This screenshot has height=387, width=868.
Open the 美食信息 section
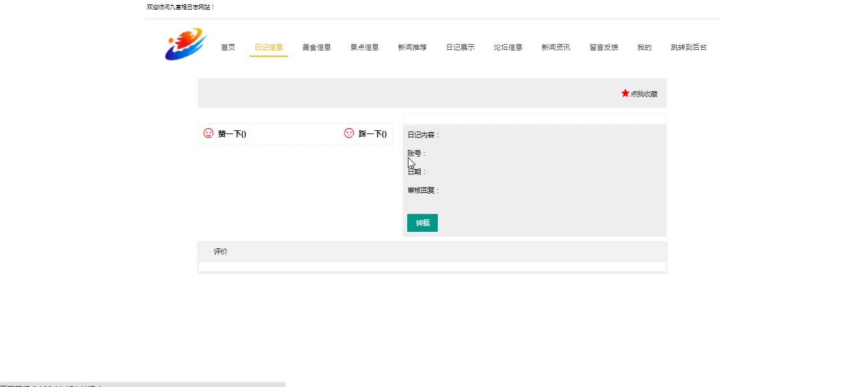click(x=317, y=47)
